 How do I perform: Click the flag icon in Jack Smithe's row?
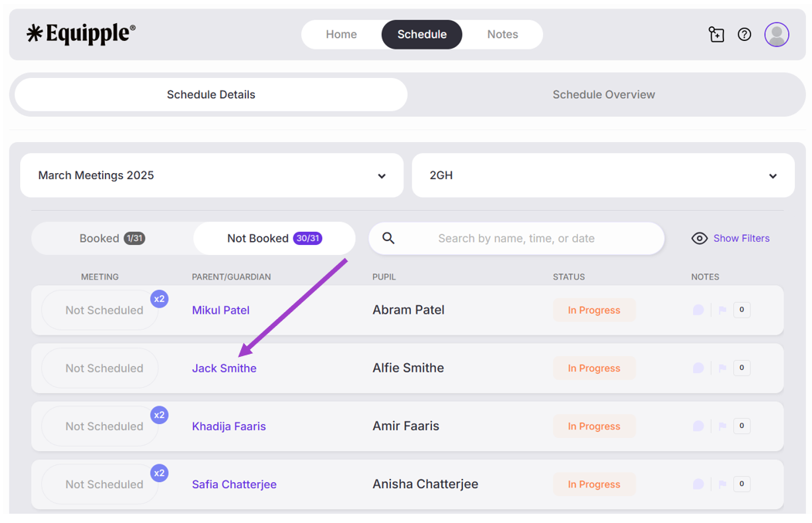(x=722, y=368)
